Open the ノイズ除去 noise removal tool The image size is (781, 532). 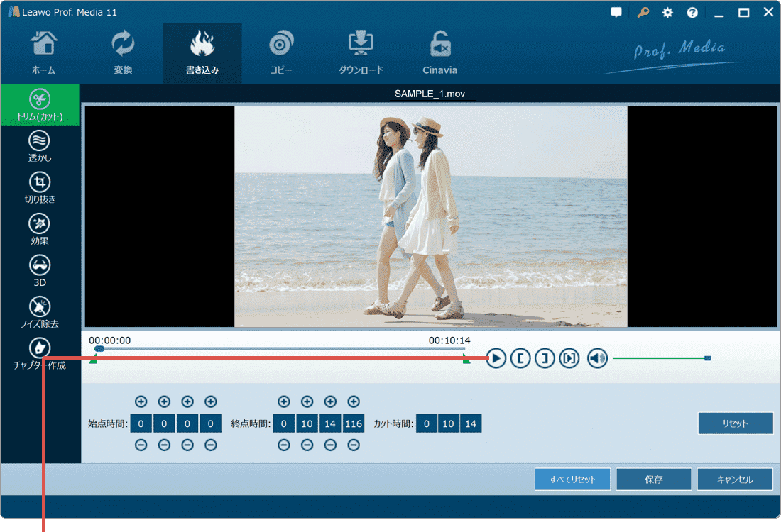point(40,312)
